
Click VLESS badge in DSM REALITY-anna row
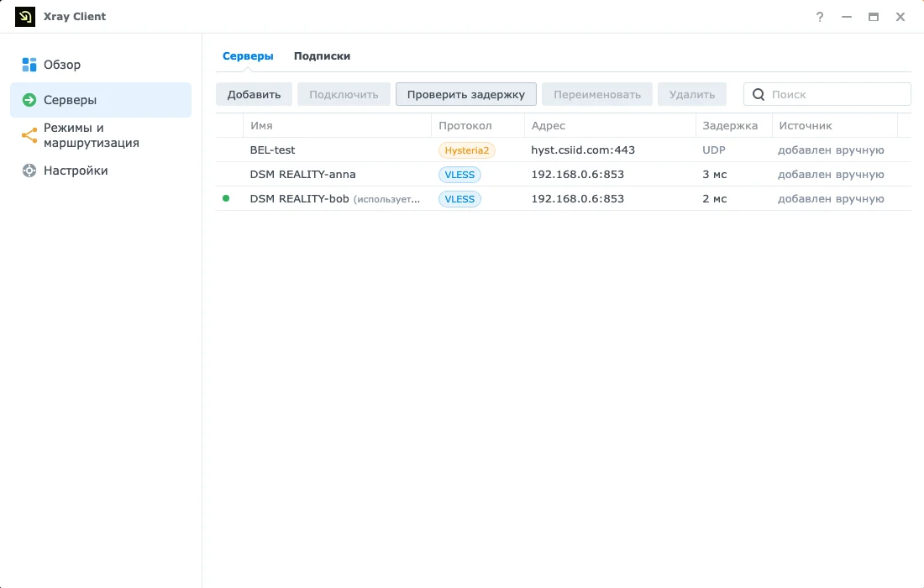pos(459,175)
